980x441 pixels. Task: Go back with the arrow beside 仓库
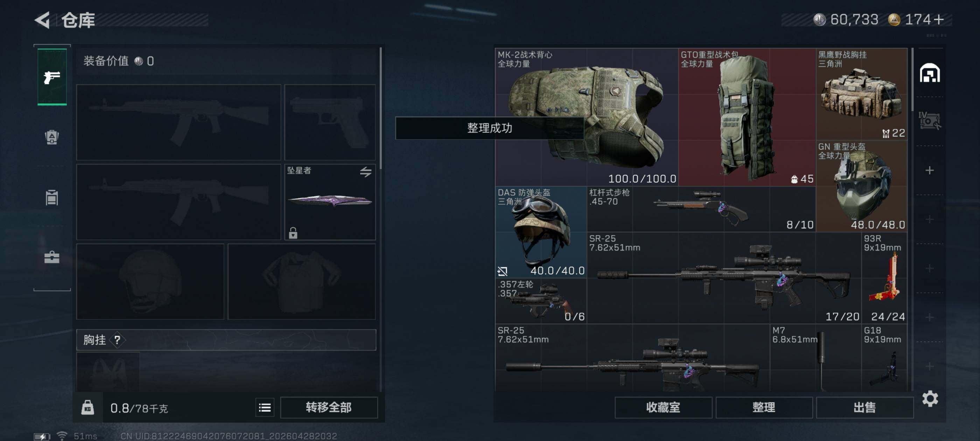coord(43,20)
